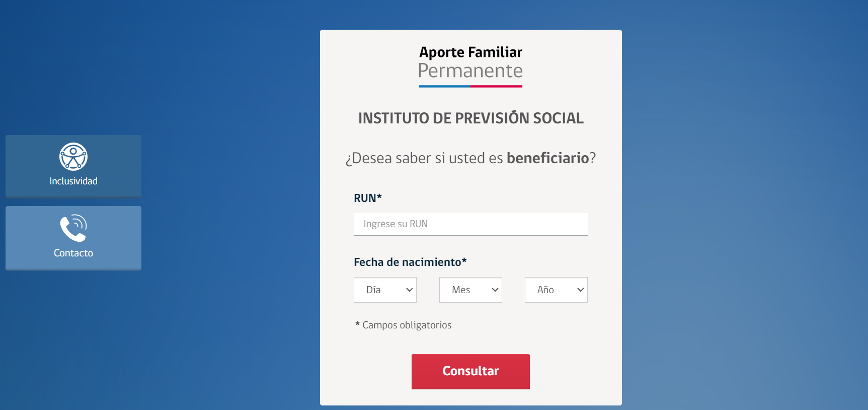
Task: Click the bold word beneficiario
Action: coord(547,158)
